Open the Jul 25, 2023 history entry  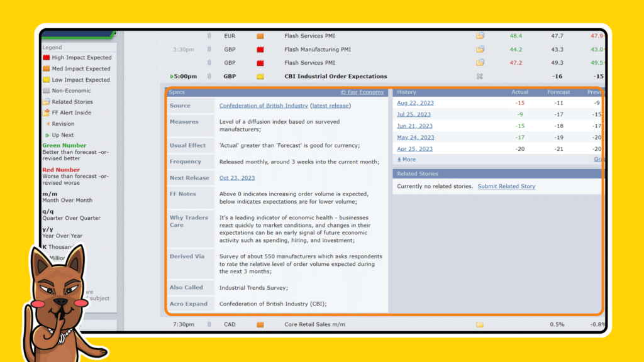tap(414, 114)
